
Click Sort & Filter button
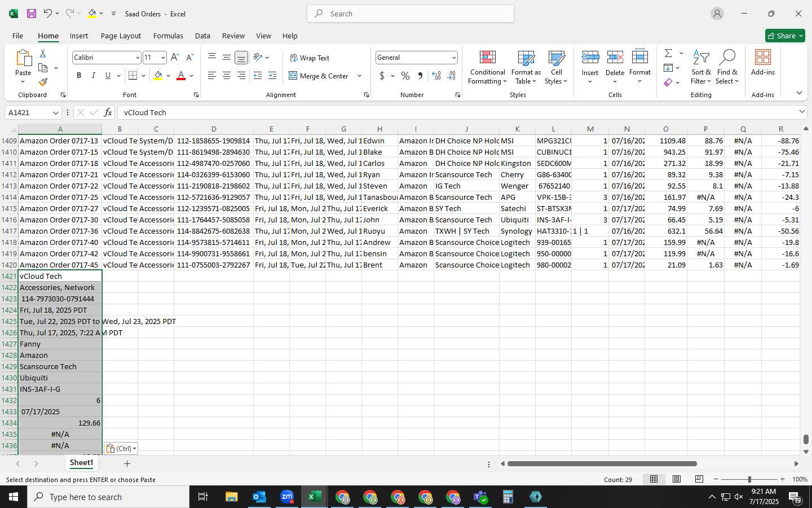pos(701,68)
